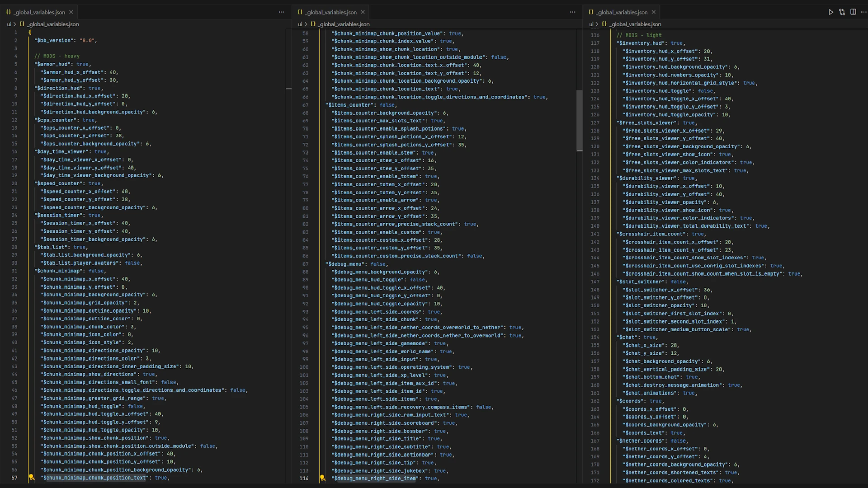
Task: Click the middle editor scrollbar thumb
Action: tap(579, 120)
